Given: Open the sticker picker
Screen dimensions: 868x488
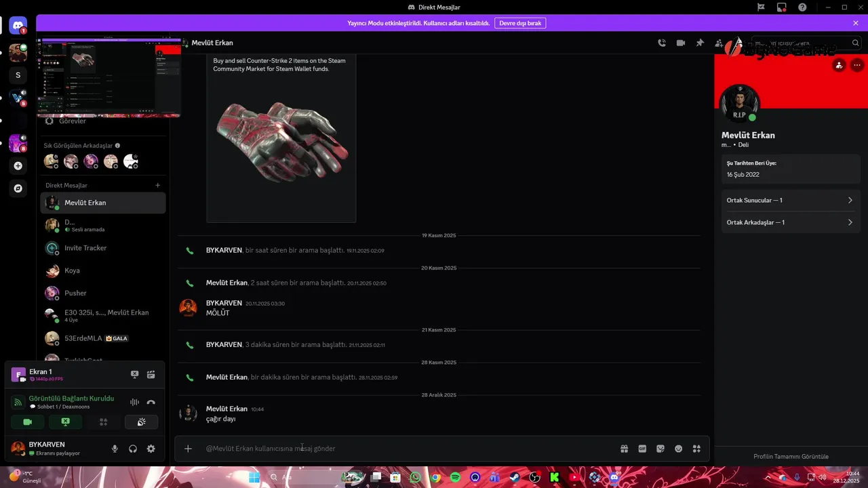Looking at the screenshot, I should [x=660, y=449].
